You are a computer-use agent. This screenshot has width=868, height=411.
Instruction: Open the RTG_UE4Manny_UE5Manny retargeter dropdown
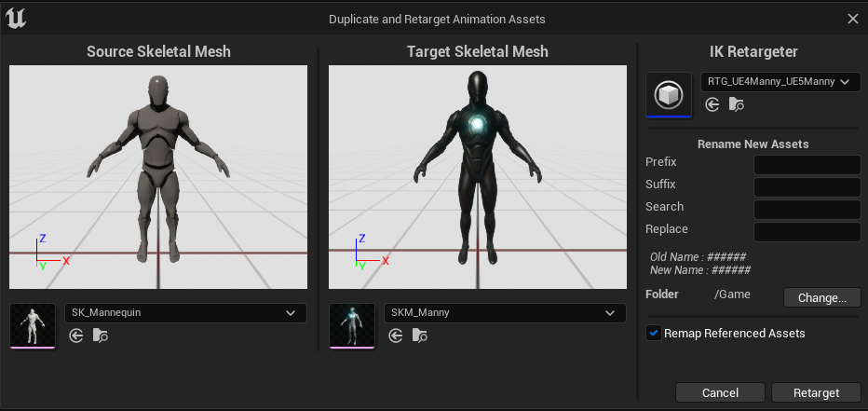(x=780, y=82)
